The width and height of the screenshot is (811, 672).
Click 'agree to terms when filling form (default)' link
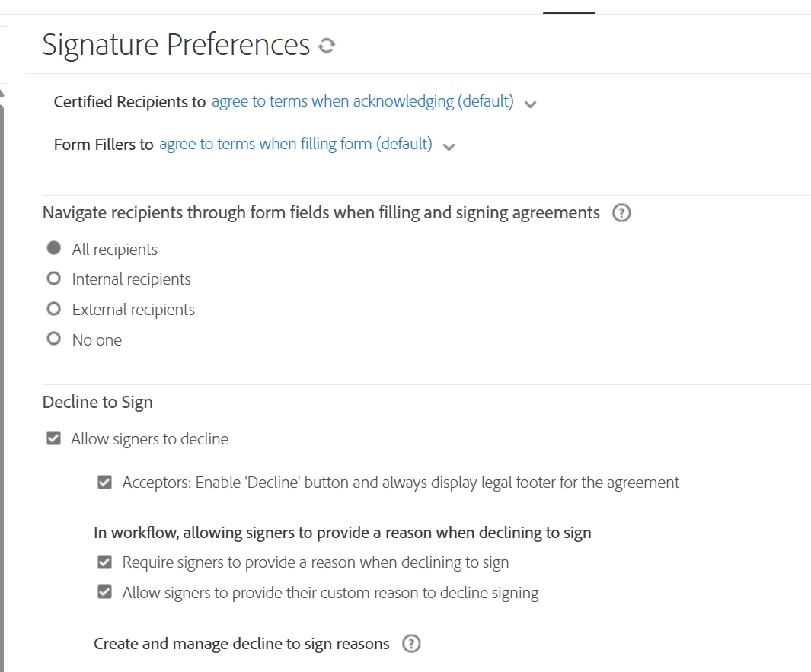(x=295, y=144)
